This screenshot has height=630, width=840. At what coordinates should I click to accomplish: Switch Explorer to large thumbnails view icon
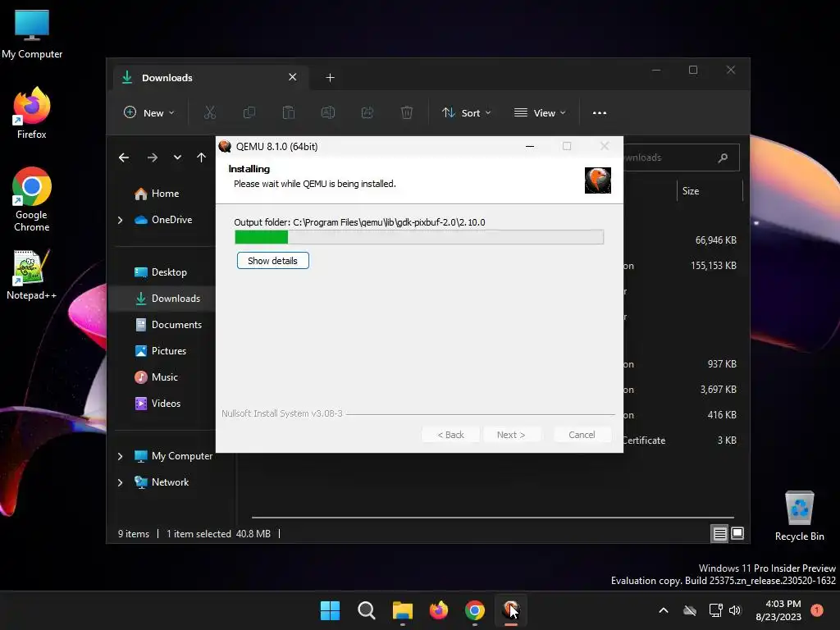pyautogui.click(x=737, y=533)
